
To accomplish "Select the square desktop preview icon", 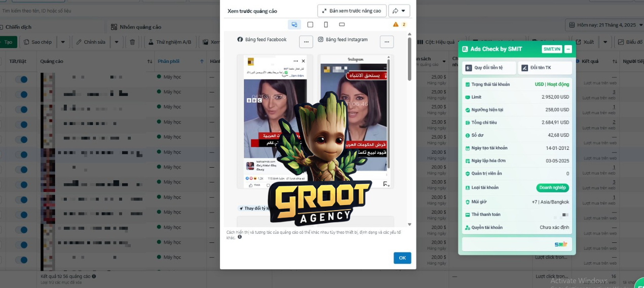I will (310, 24).
